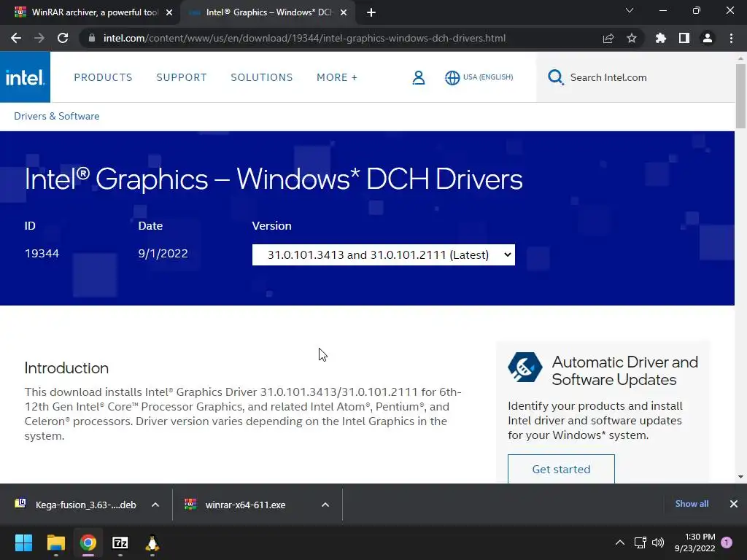
Task: Show all downloads
Action: click(692, 504)
